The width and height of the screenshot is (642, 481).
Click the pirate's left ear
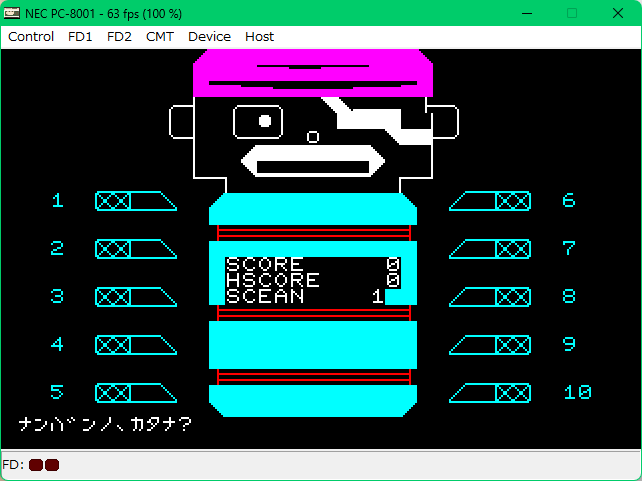[181, 122]
